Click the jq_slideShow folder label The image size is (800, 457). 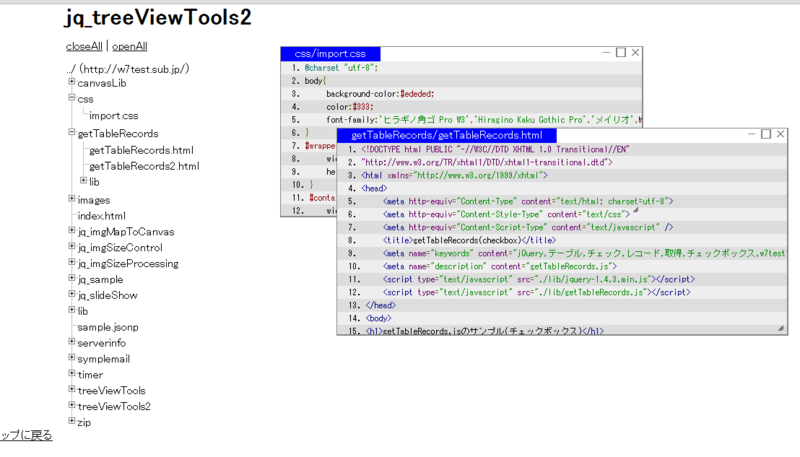click(x=108, y=296)
